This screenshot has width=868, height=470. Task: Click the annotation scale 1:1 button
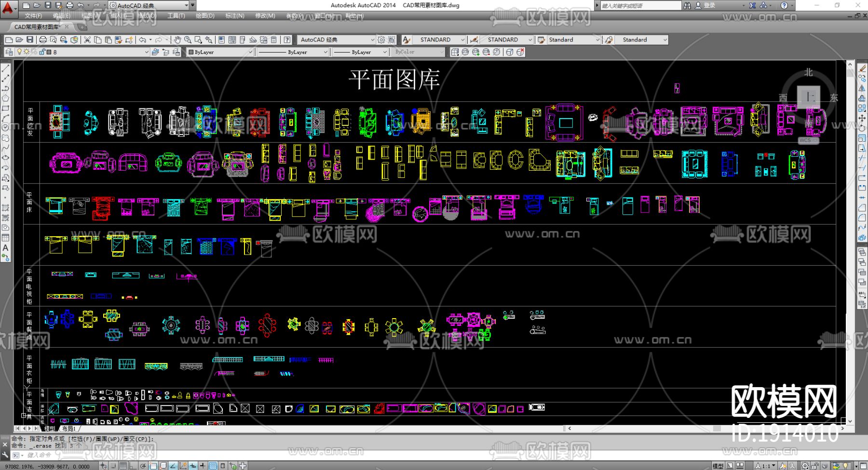766,466
